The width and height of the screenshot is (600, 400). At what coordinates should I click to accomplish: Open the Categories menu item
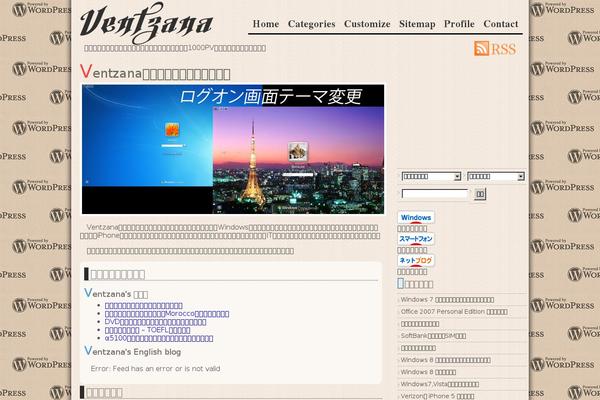311,24
